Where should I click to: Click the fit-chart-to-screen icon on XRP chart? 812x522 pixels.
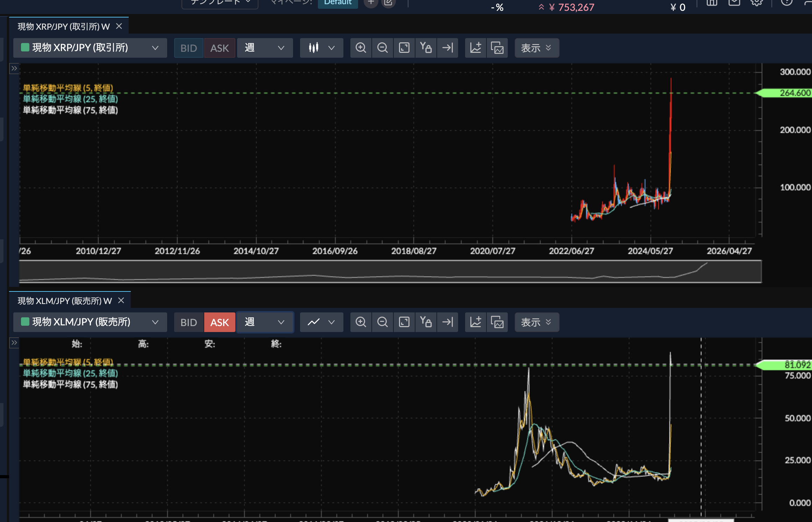(404, 48)
